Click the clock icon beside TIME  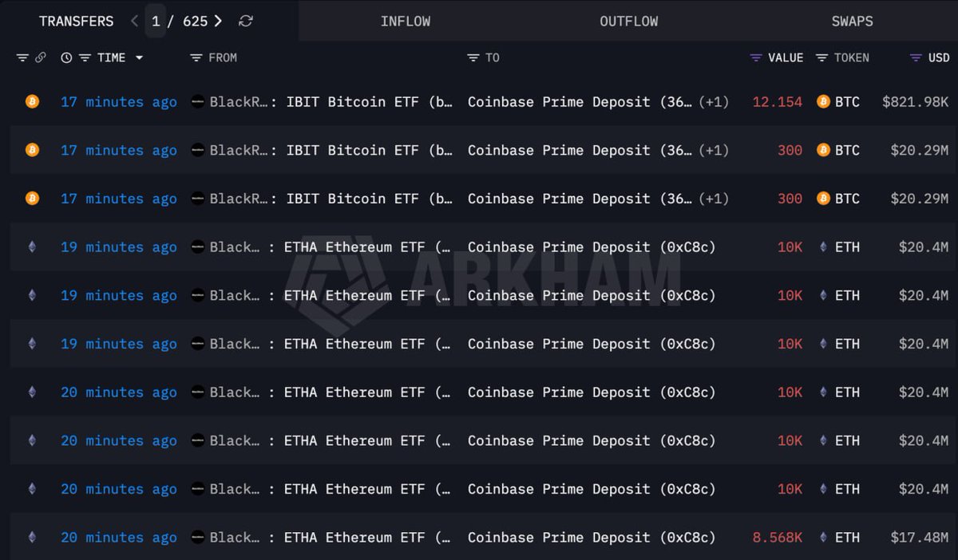coord(66,57)
